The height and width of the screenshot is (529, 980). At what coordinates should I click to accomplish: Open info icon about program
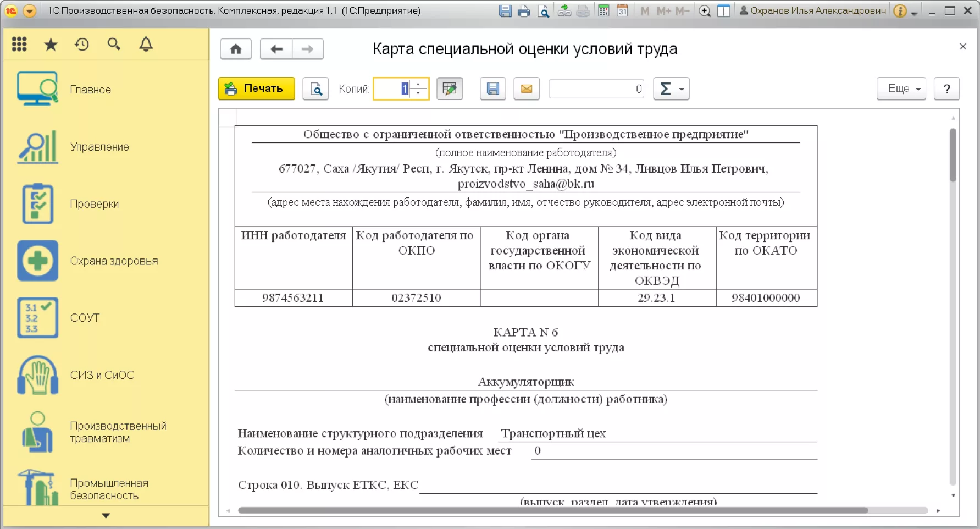click(x=900, y=11)
